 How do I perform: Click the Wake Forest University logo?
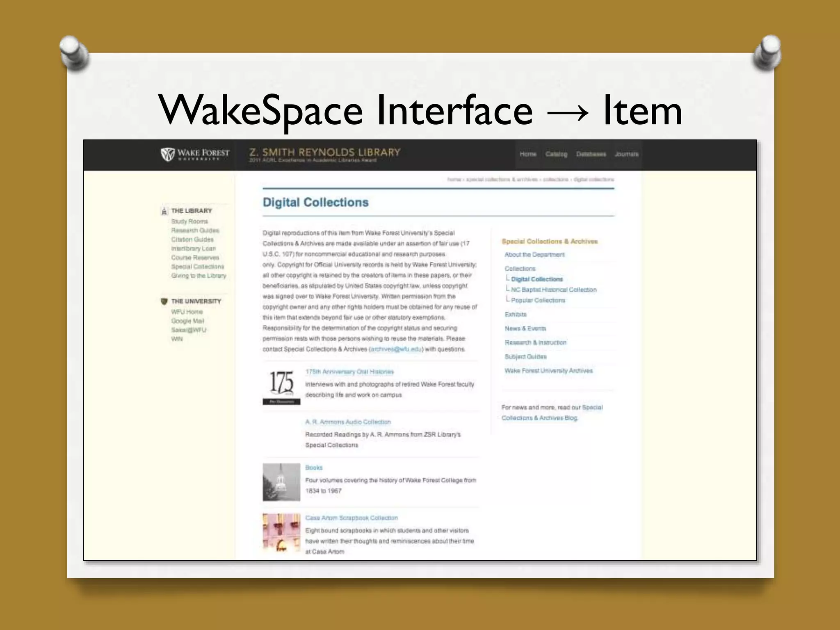(195, 154)
